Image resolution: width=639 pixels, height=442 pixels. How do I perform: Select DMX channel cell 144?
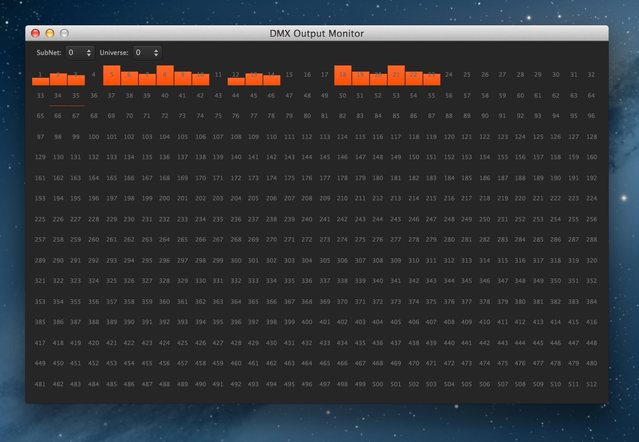coord(307,157)
